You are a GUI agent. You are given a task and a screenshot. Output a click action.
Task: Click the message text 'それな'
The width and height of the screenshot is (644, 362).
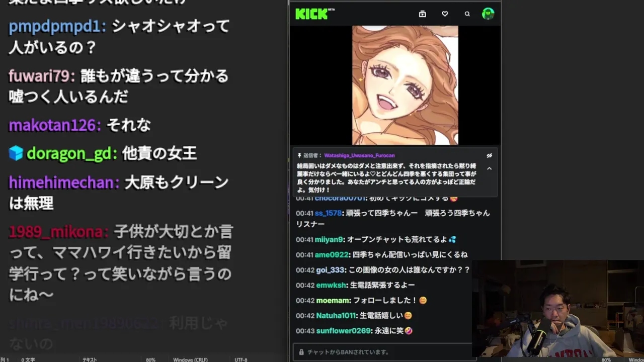pyautogui.click(x=129, y=125)
